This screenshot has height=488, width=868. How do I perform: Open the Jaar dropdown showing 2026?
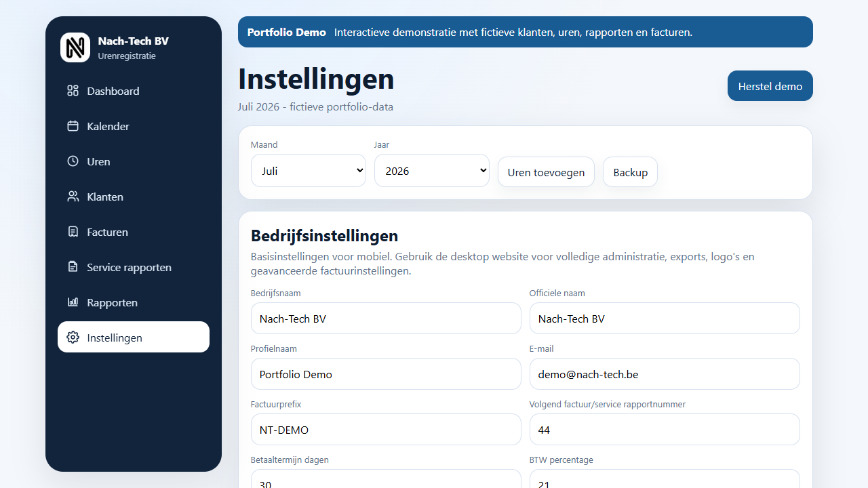coord(432,171)
